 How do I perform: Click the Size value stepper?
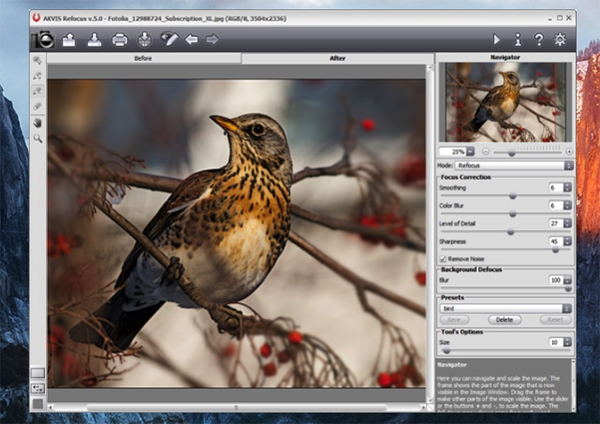click(567, 342)
